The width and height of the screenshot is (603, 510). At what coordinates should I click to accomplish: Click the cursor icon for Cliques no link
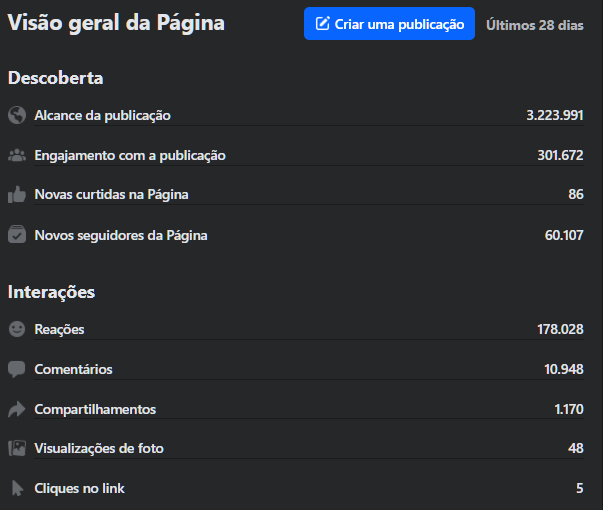tap(16, 488)
